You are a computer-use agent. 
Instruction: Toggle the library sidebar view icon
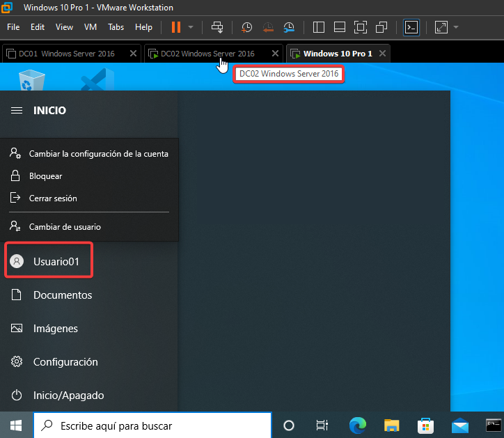click(319, 27)
